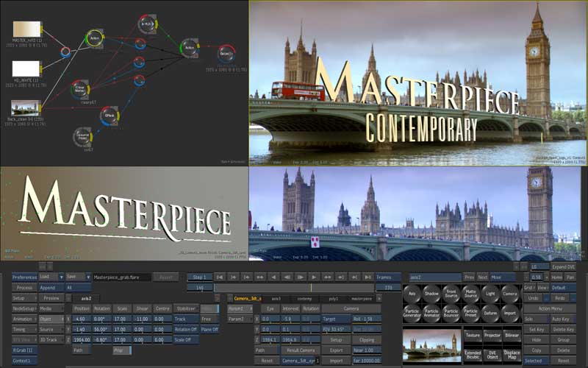Pick the Particle Animator node button
Viewport: 588px width, 368px height.
[x=431, y=314]
